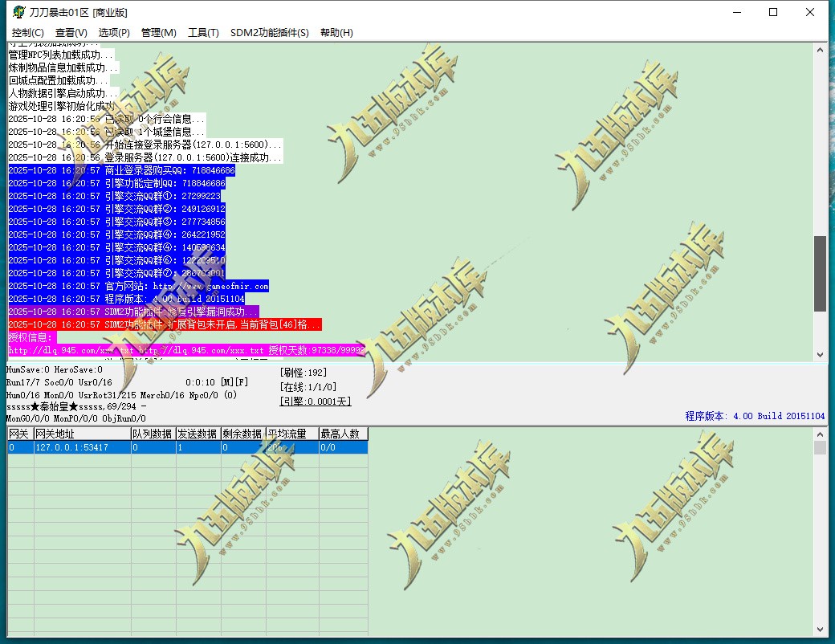The width and height of the screenshot is (835, 644).
Task: Click log line 引擎交流QQ群③: 277734856
Action: click(116, 222)
